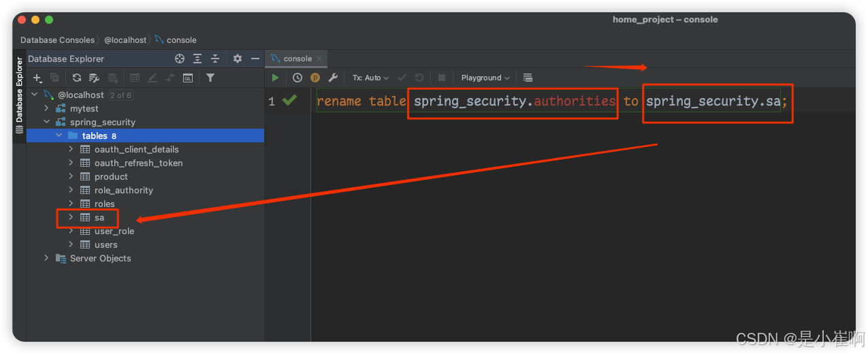Expand the mytest schema node

tap(46, 108)
